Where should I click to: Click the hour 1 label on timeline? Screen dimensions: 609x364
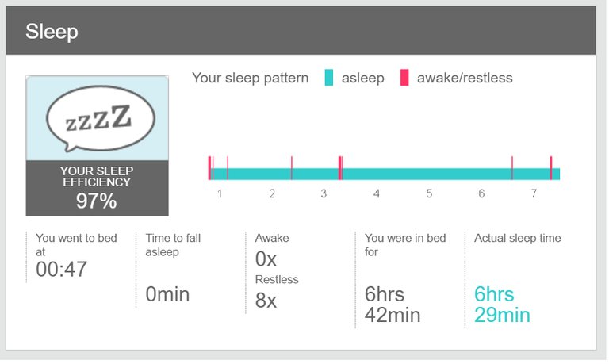tap(220, 194)
